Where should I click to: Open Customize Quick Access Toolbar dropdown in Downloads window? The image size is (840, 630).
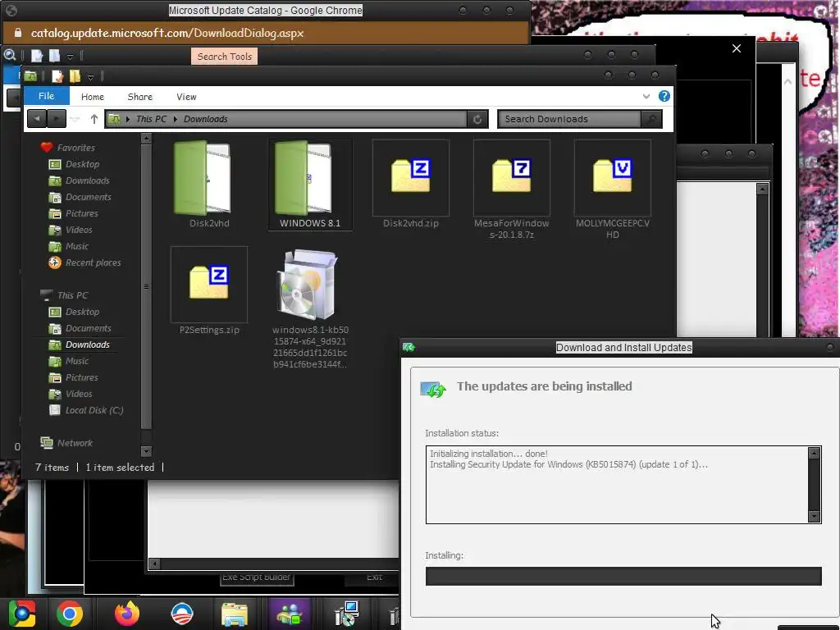coord(90,77)
